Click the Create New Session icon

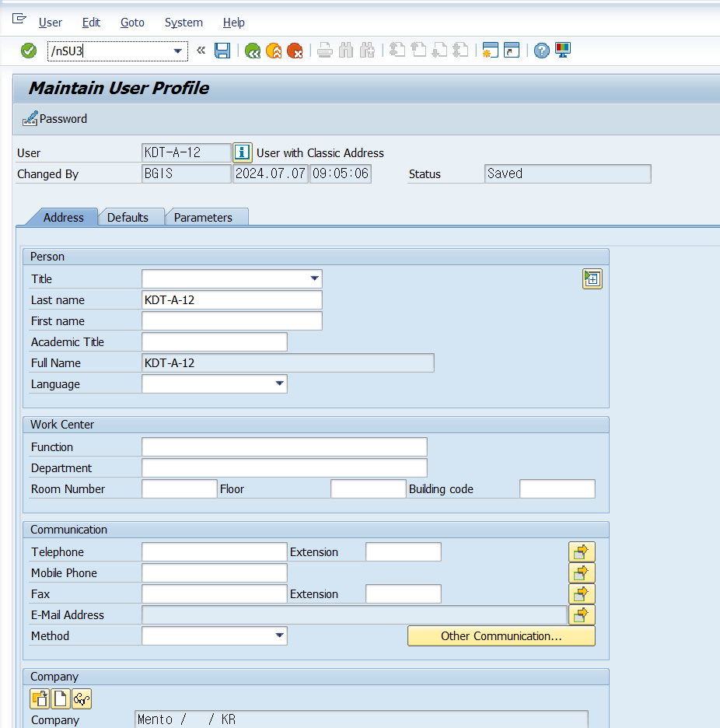(490, 50)
